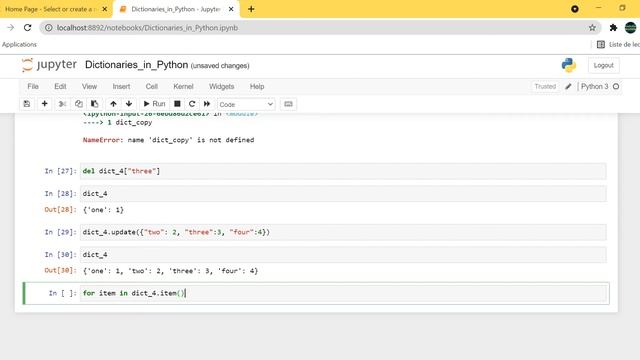This screenshot has height=360, width=640.
Task: Open the Widgets menu
Action: pos(222,87)
